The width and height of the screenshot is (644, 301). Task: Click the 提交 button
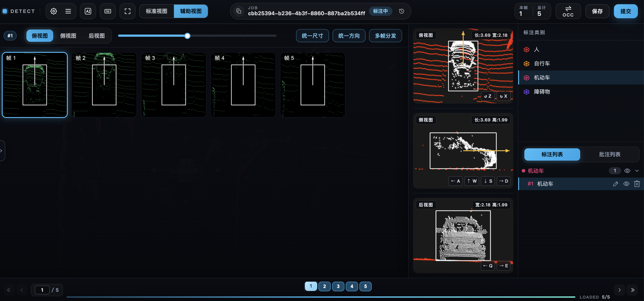point(626,11)
